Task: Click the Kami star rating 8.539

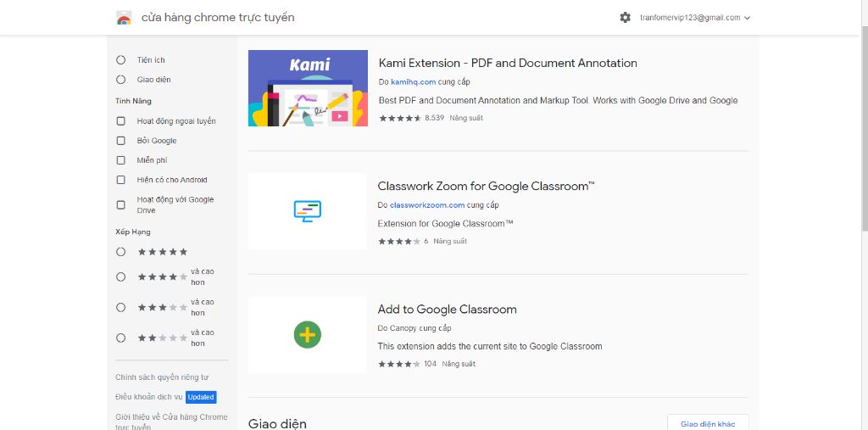Action: tap(412, 118)
